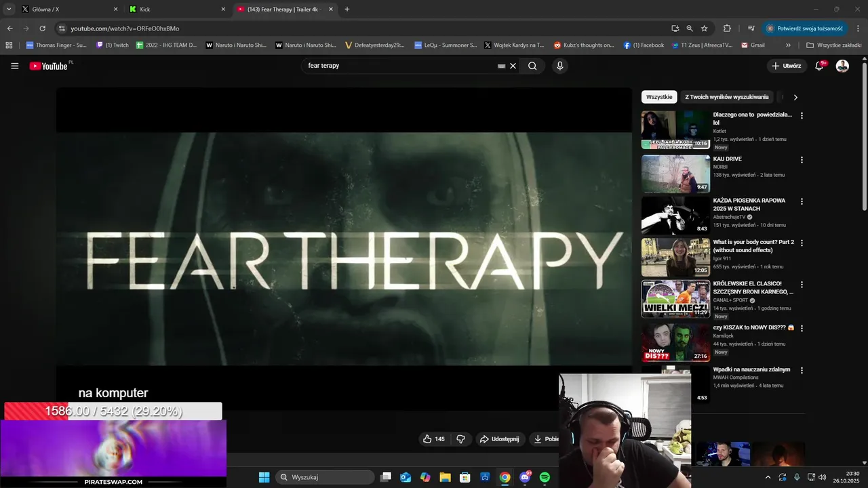868x488 pixels.
Task: Open Chrome zoom magnifier in address bar
Action: tap(690, 28)
